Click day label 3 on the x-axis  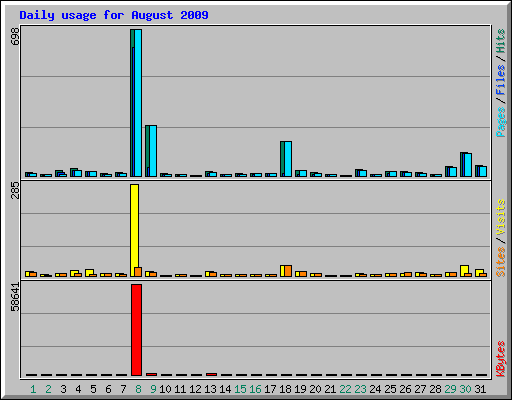tap(63, 389)
